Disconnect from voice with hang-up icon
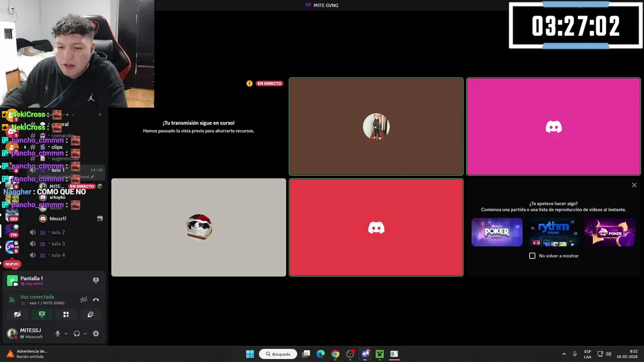The width and height of the screenshot is (644, 362). pos(96,300)
